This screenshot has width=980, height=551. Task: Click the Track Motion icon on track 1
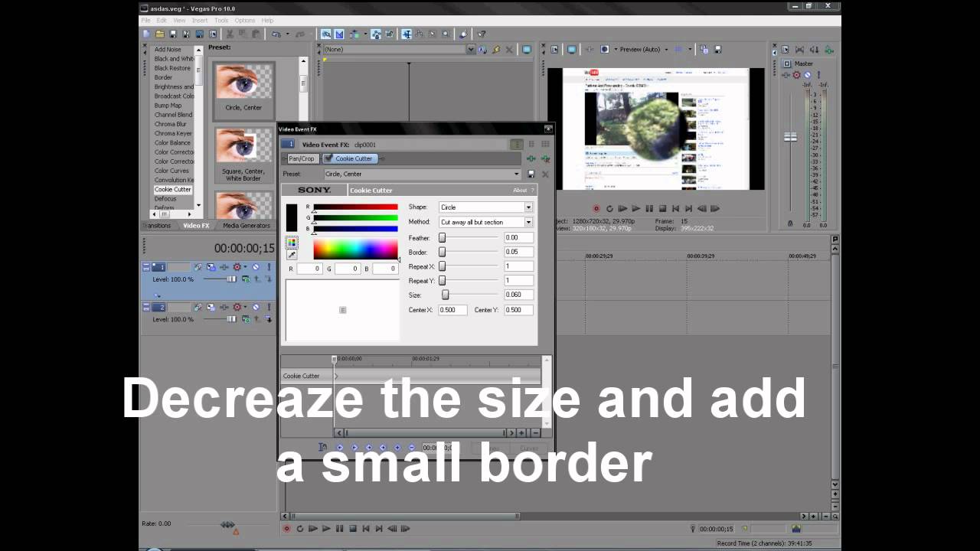click(198, 267)
